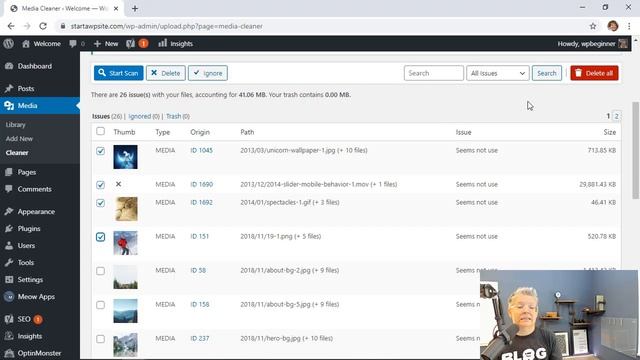Open SEO in sidebar
The width and height of the screenshot is (640, 360).
pyautogui.click(x=24, y=319)
